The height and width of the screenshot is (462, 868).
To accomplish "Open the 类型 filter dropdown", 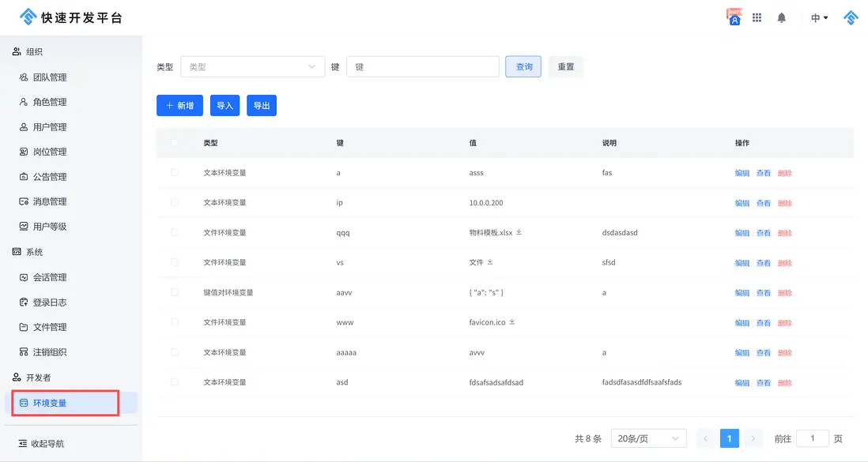I will 252,67.
